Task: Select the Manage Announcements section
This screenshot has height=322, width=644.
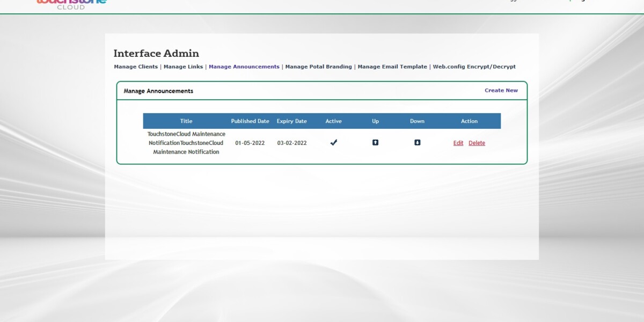Action: tap(244, 67)
